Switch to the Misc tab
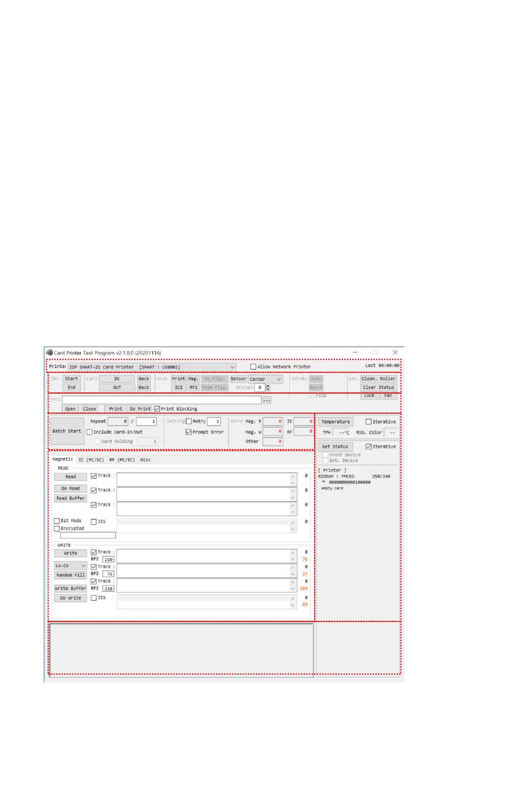Image resolution: width=532 pixels, height=795 pixels. pos(145,460)
